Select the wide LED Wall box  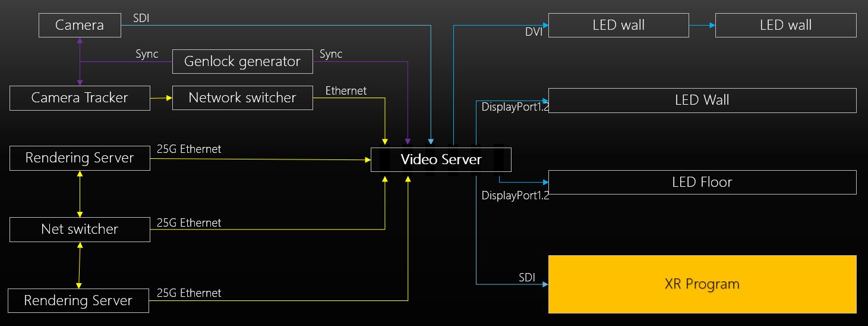point(702,100)
